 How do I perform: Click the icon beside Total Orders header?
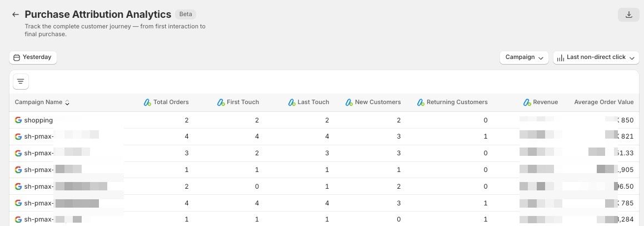147,102
